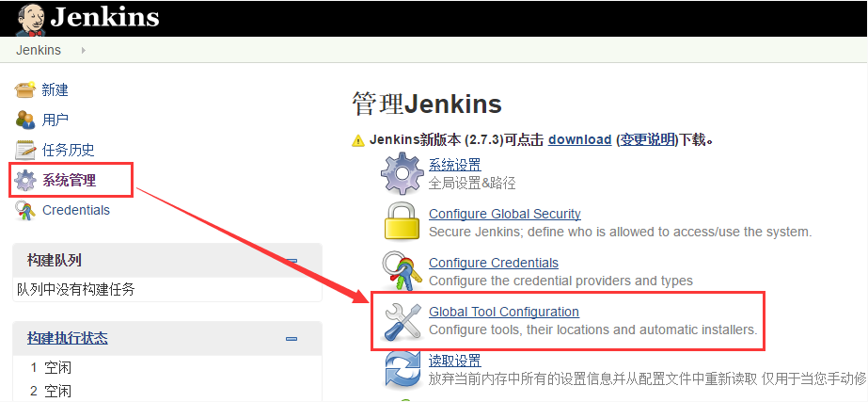868x402 pixels.
Task: Click the Jenkins butler logo
Action: [x=31, y=19]
